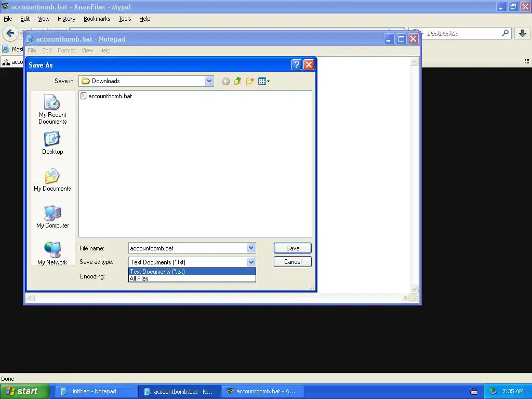Select accountbomb.bat file in the list

(x=106, y=96)
